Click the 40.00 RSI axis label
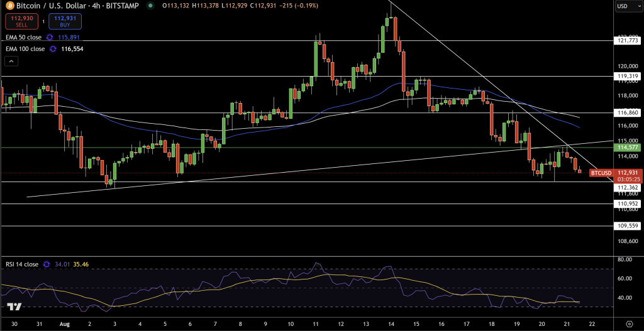644x331 pixels. (x=625, y=298)
